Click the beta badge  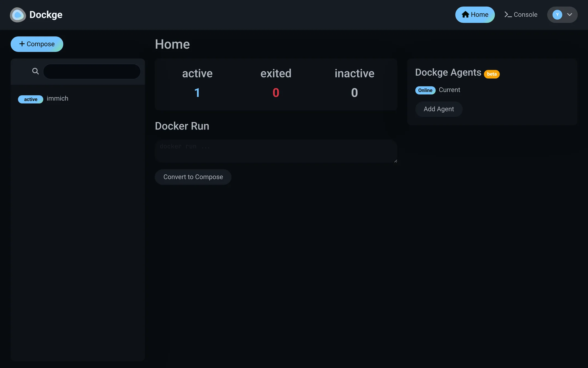click(492, 74)
